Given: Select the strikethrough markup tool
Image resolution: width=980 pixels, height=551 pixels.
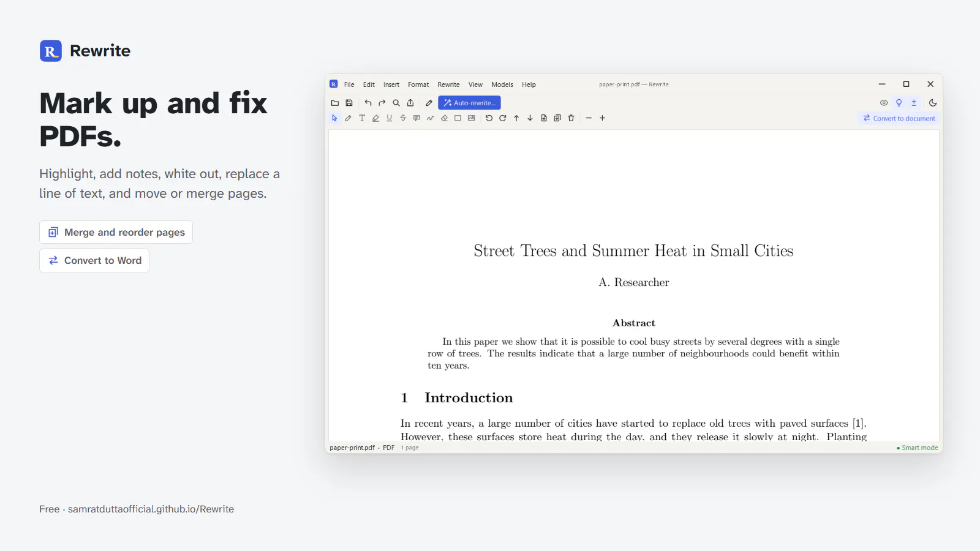Looking at the screenshot, I should pos(403,118).
